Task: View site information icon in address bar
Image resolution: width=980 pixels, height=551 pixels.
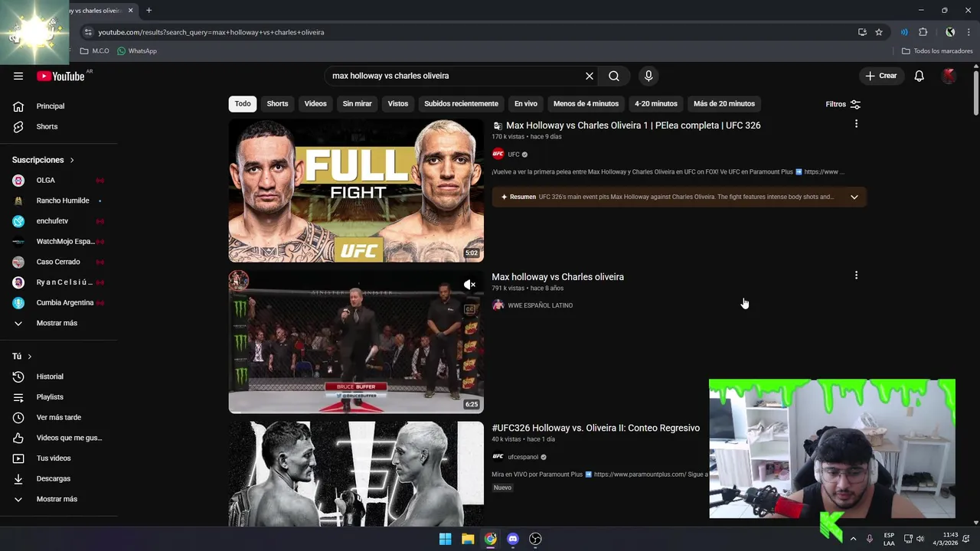Action: 88,32
